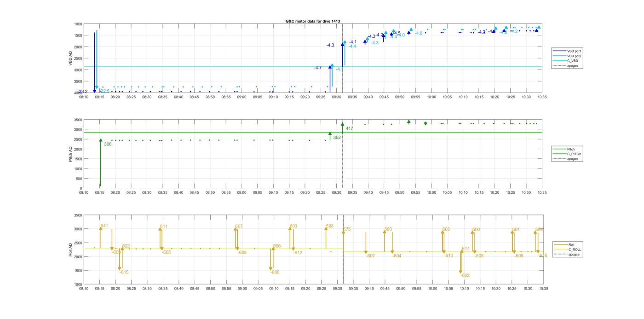
Task: Click the '575' roll label at apogee
Action: [347, 229]
